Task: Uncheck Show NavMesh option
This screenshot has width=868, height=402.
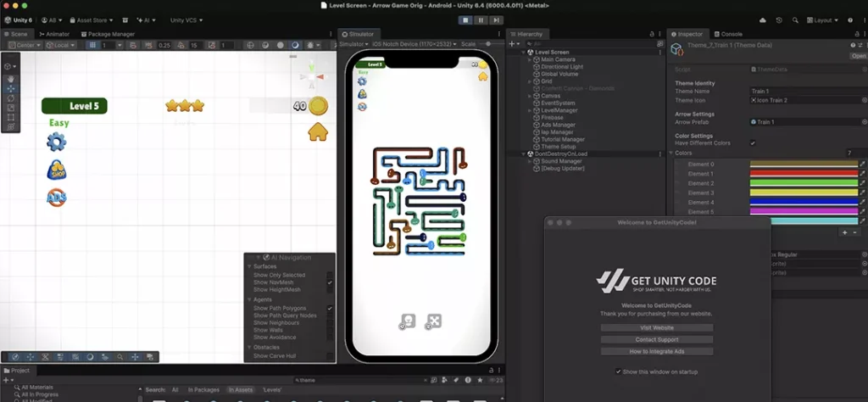Action: click(330, 282)
